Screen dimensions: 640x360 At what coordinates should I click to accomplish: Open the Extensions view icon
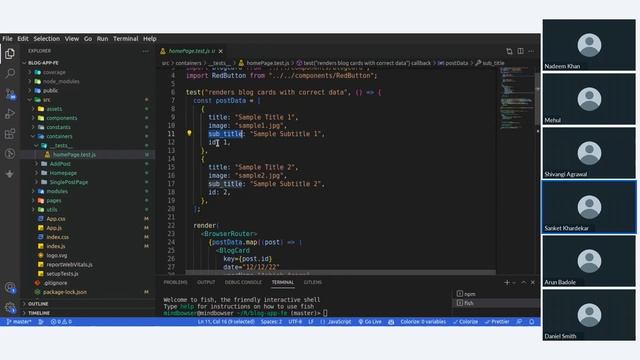pos(10,134)
